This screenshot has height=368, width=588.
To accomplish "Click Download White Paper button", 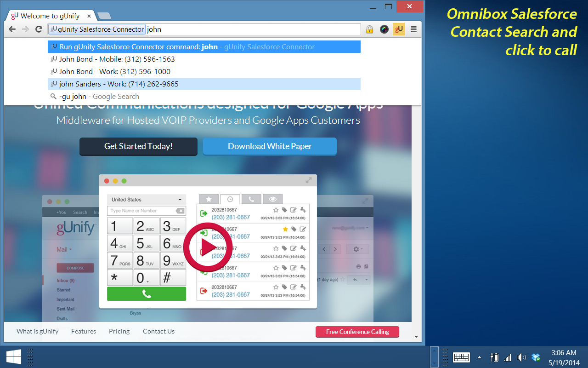I will pyautogui.click(x=270, y=146).
